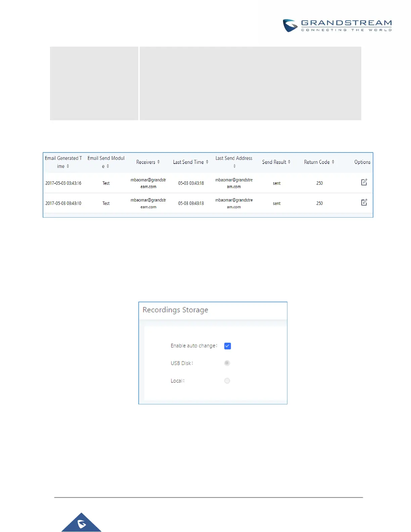Click the Local label

click(x=177, y=381)
